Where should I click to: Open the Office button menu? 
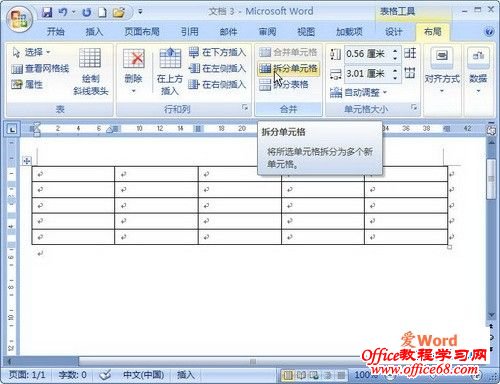pos(19,18)
